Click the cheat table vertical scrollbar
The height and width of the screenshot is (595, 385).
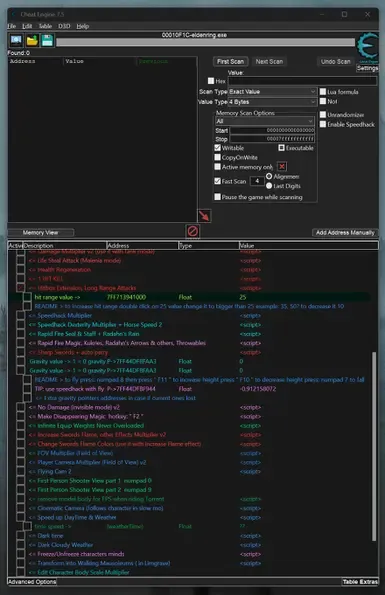coord(374,446)
